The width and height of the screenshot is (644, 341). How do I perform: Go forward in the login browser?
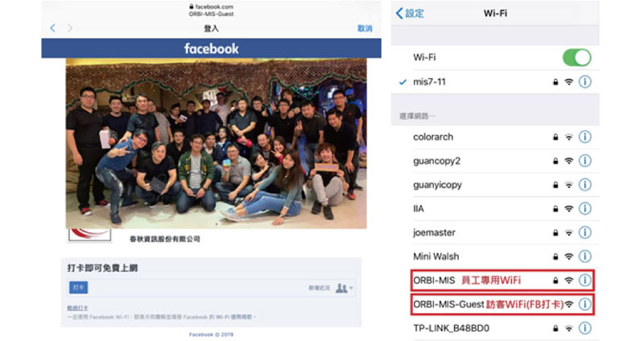pyautogui.click(x=70, y=28)
